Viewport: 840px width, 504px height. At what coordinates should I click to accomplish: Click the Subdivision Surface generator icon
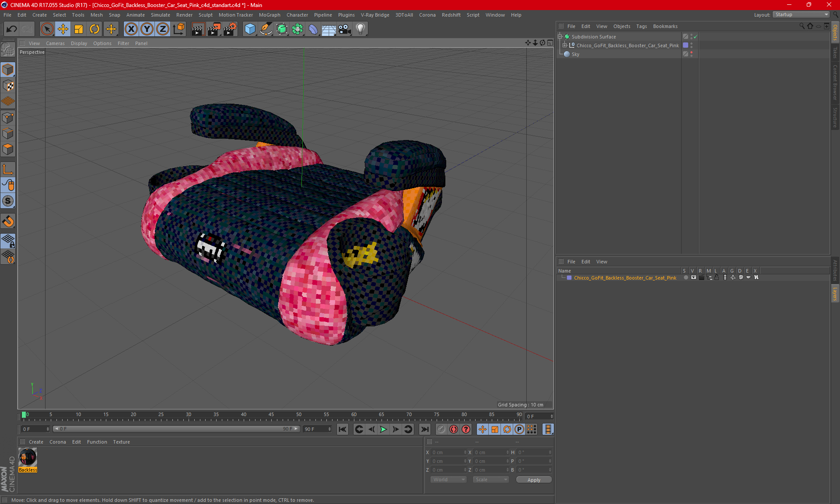pyautogui.click(x=282, y=29)
